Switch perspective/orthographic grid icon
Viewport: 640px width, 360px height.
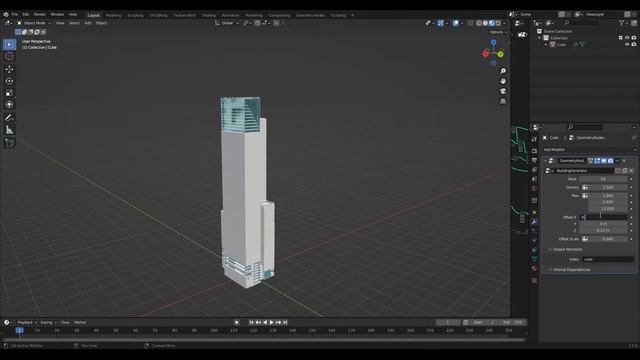pyautogui.click(x=503, y=101)
